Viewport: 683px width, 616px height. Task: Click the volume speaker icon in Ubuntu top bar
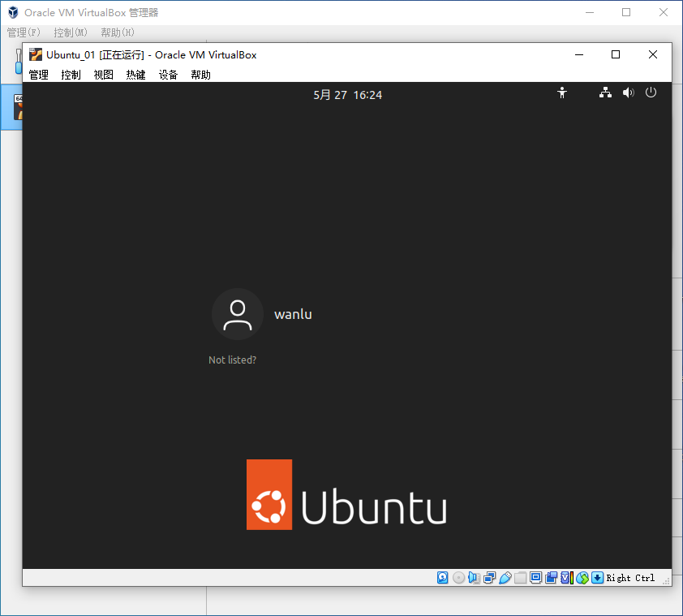pos(628,93)
